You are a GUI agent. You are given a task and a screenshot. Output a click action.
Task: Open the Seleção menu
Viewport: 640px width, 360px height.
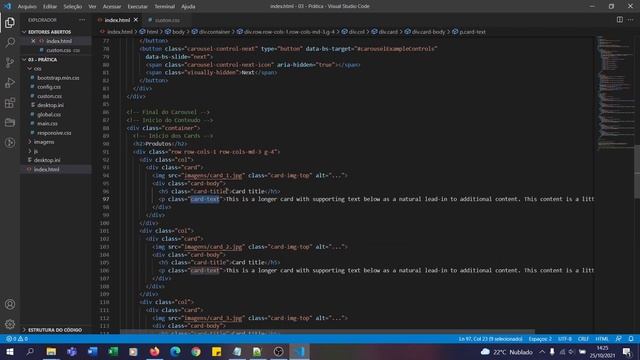click(x=73, y=6)
